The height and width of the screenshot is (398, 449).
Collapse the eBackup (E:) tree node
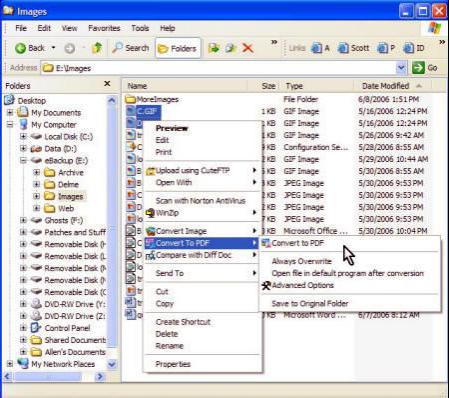23,161
